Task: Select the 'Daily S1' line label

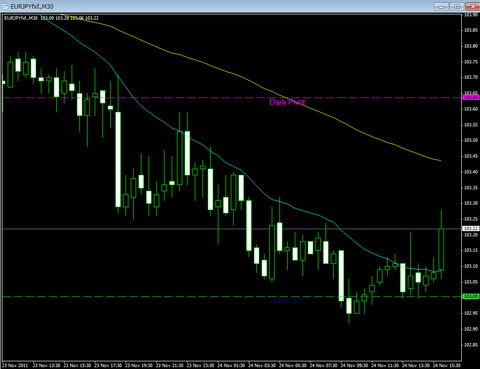Action: [x=286, y=301]
